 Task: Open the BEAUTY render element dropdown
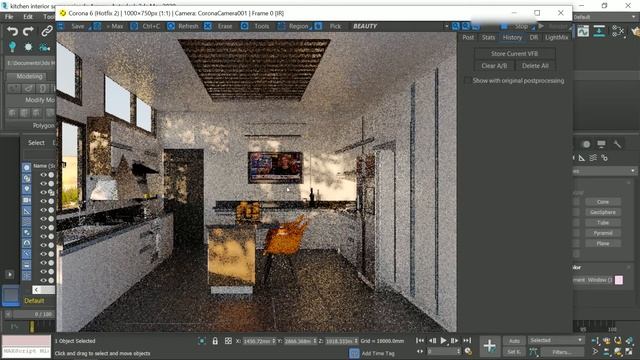400,26
